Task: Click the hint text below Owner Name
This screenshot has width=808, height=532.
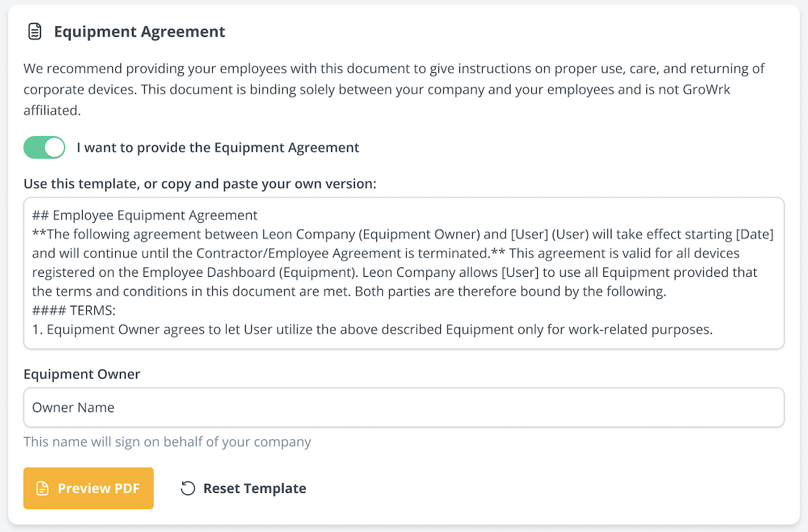Action: pyautogui.click(x=167, y=441)
